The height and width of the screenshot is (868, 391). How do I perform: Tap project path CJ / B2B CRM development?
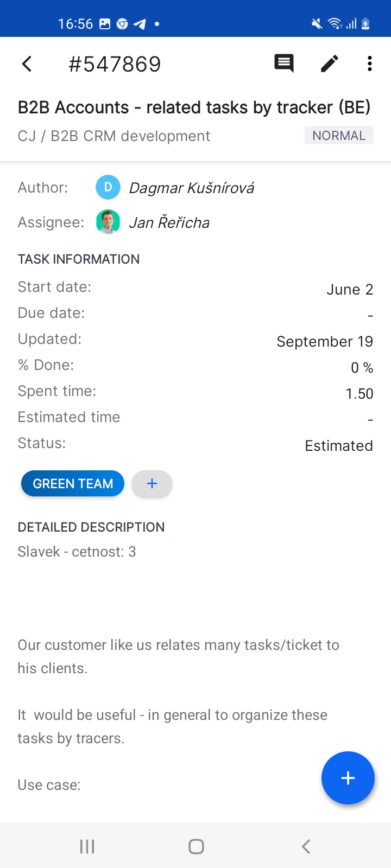click(x=114, y=136)
